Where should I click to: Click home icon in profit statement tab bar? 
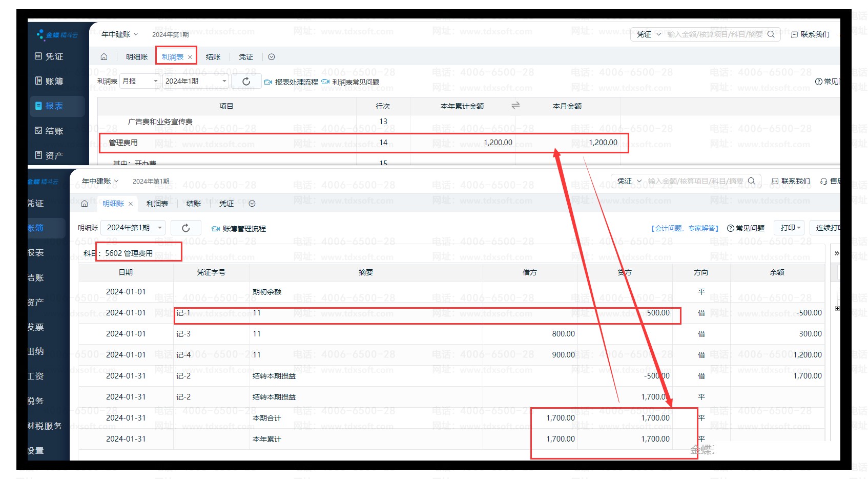104,57
